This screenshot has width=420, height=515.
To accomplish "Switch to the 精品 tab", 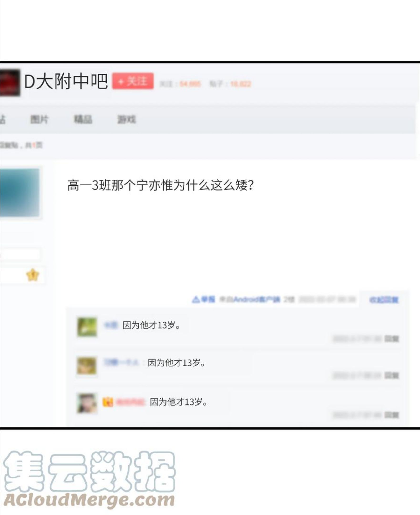I will point(83,119).
